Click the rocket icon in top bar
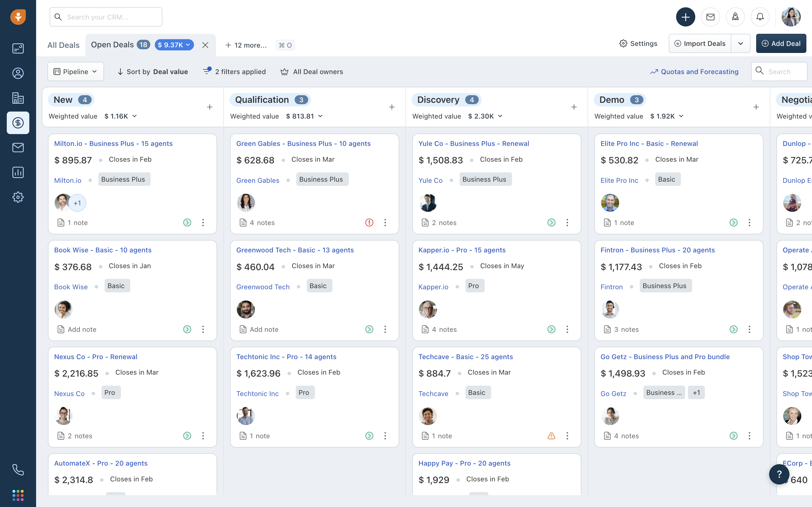 coord(735,17)
